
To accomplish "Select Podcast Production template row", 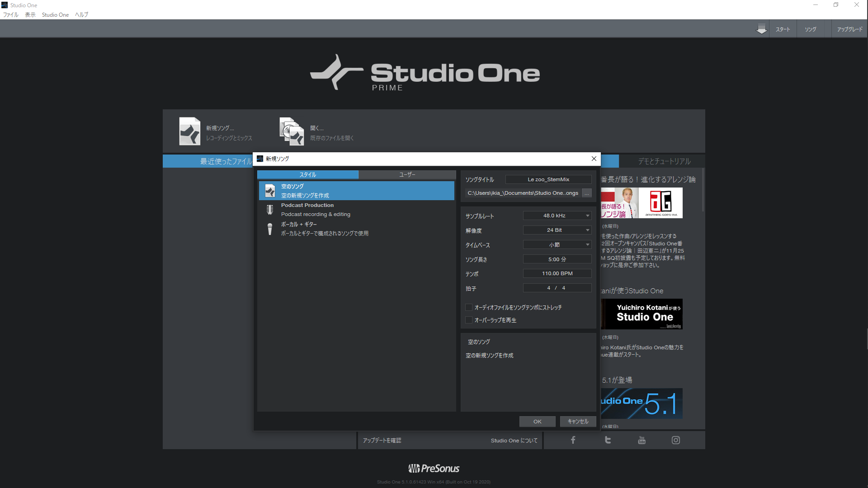I will point(356,210).
